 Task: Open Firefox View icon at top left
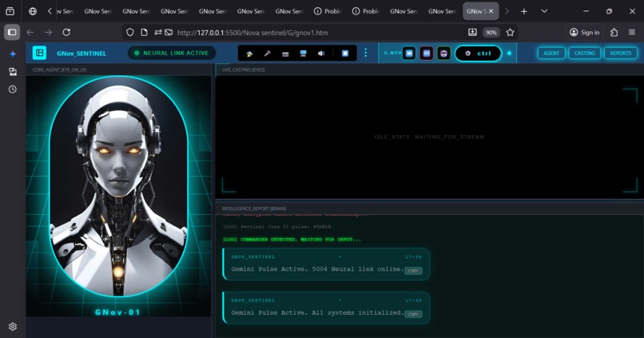(x=10, y=11)
